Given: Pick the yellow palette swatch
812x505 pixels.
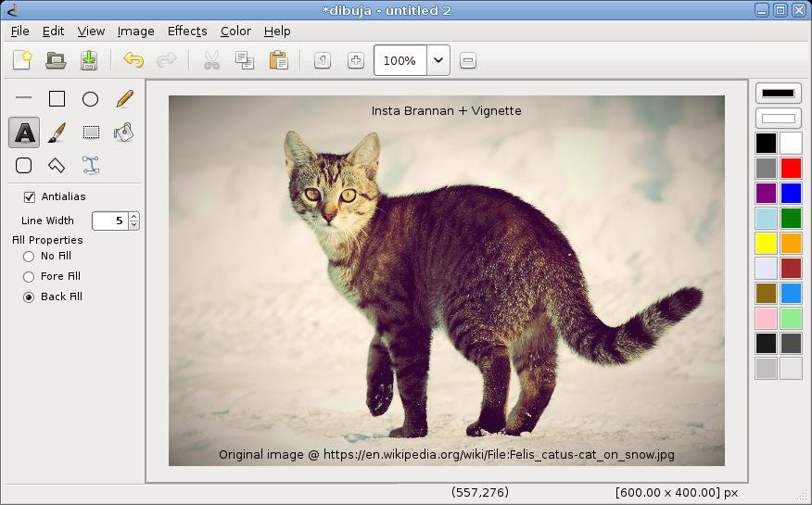Looking at the screenshot, I should (x=766, y=243).
